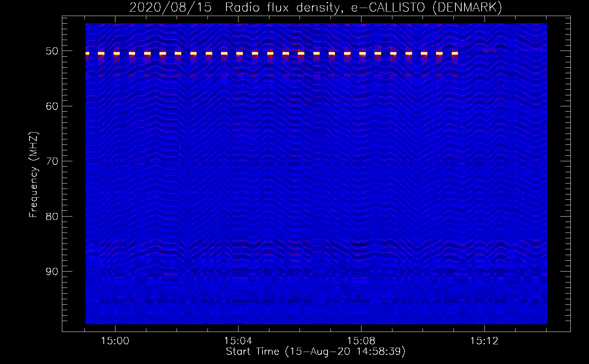Viewport: 589px width, 364px height.
Task: Click the '80' frequency tick label
Action: click(52, 217)
